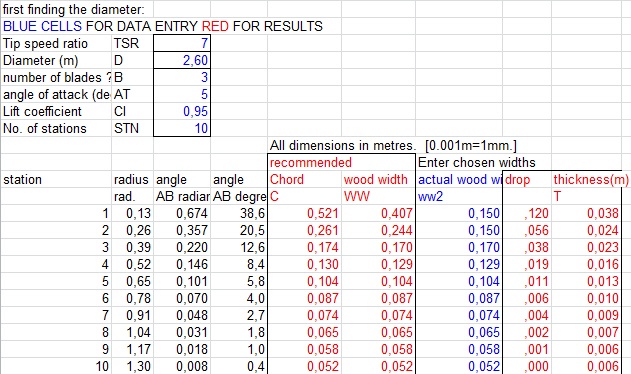Click station 3 actual wood width 0,170
Screen dimensions: 631x374
[459, 247]
